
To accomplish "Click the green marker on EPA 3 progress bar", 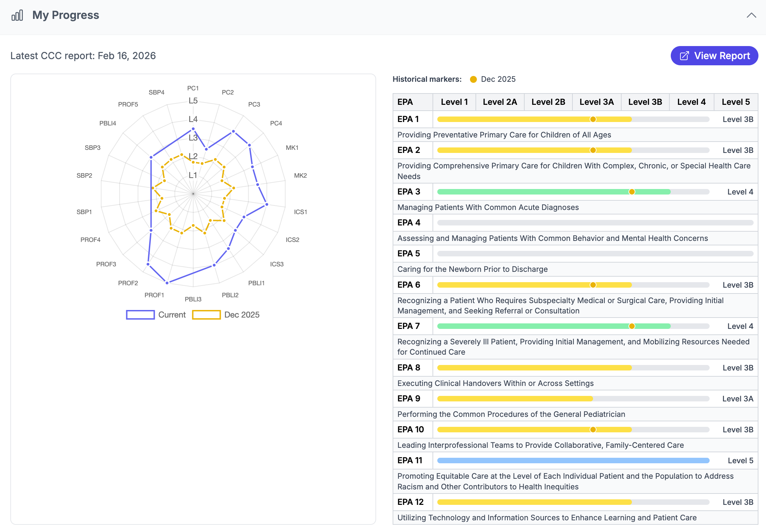I will (x=632, y=191).
